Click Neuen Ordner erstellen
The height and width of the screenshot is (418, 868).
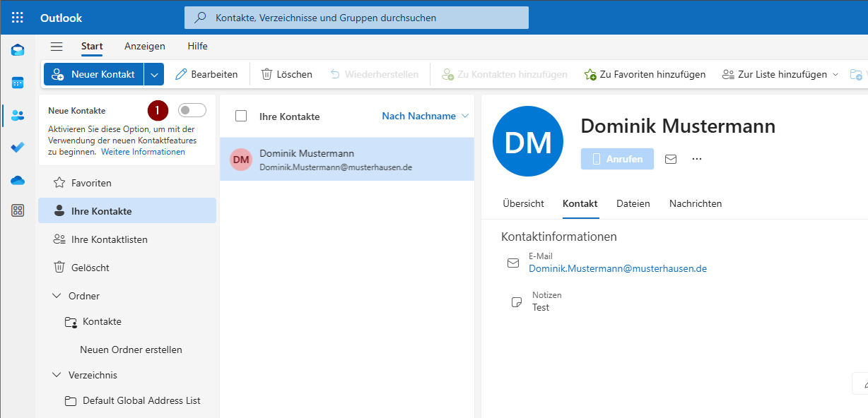[131, 350]
